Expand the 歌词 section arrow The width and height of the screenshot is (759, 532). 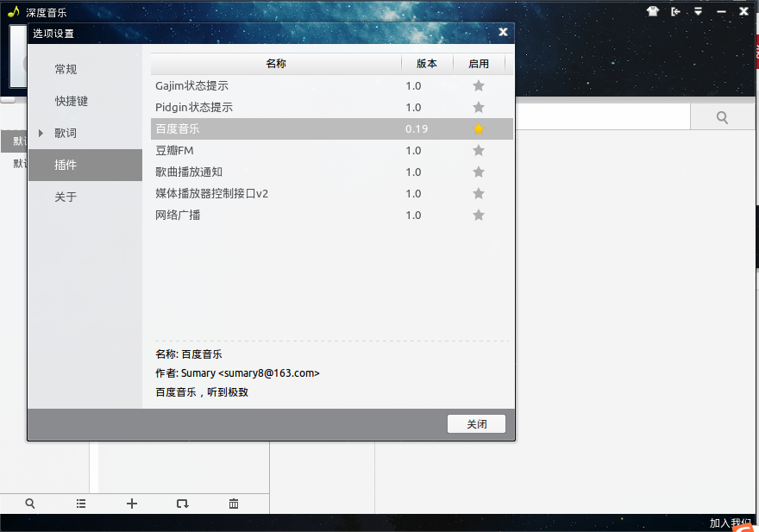pyautogui.click(x=41, y=133)
